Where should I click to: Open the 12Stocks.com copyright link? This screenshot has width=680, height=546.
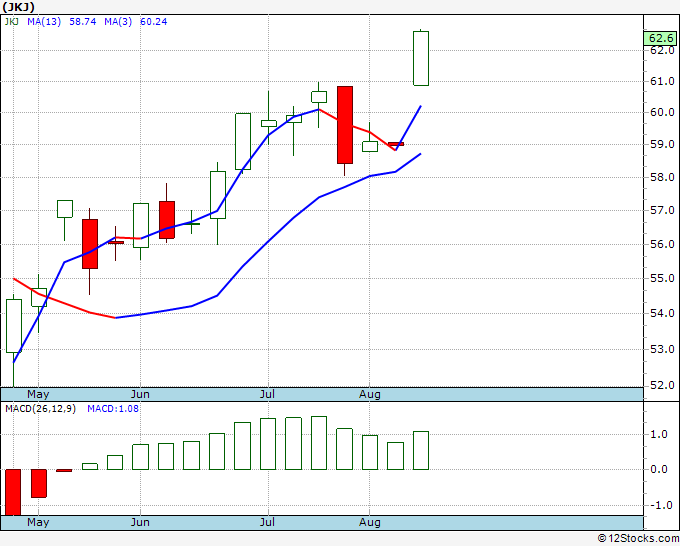pos(638,538)
